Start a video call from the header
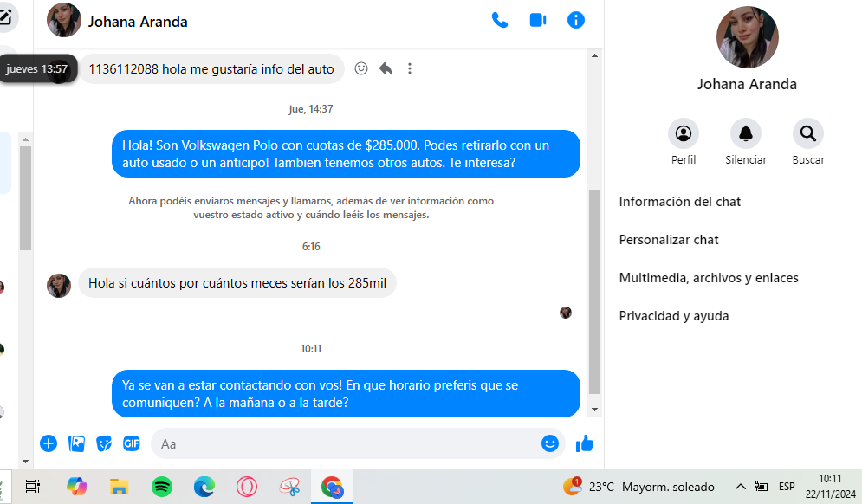Screen dimensions: 862x504 point(538,20)
